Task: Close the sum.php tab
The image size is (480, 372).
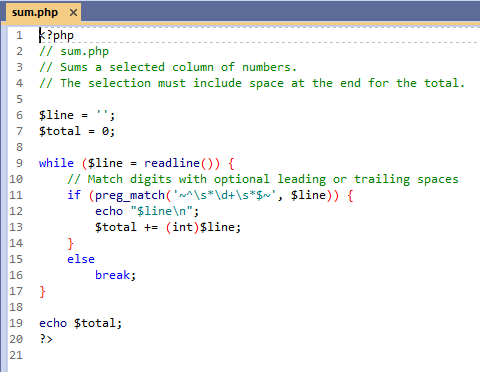Action: pos(73,13)
